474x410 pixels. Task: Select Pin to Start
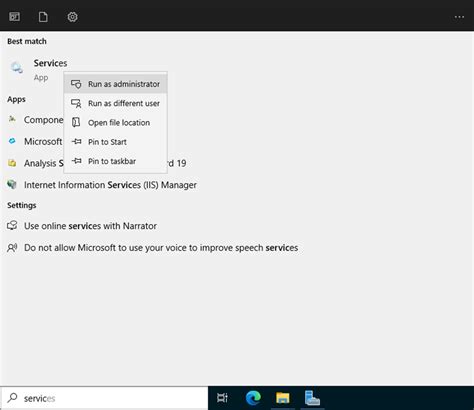point(115,142)
